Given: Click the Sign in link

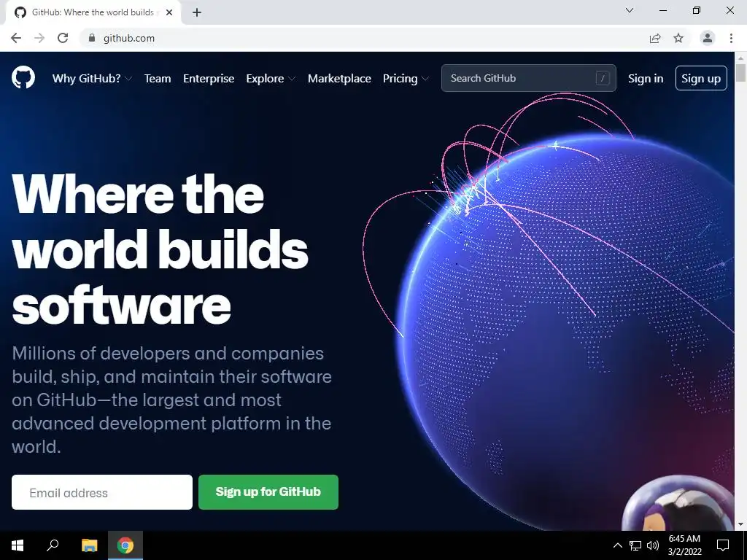Looking at the screenshot, I should coord(646,79).
